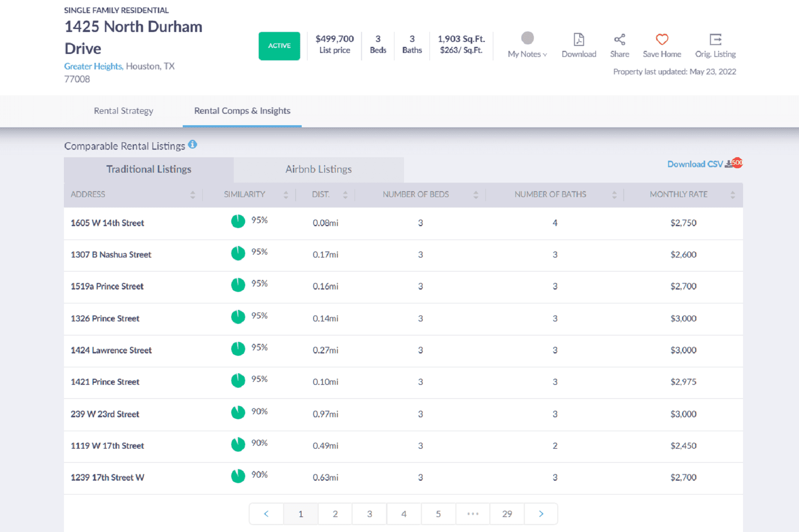Sort table by Address column
Image resolution: width=799 pixels, height=532 pixels.
pyautogui.click(x=192, y=195)
